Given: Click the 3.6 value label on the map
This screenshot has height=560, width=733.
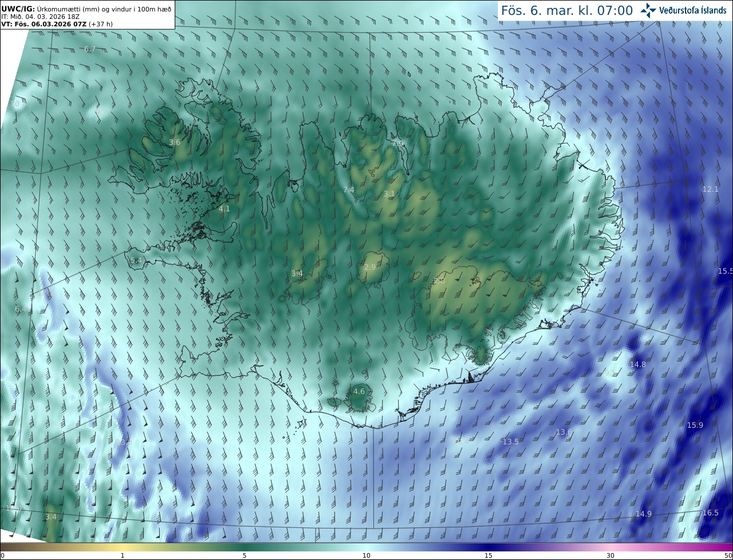Looking at the screenshot, I should click(175, 142).
